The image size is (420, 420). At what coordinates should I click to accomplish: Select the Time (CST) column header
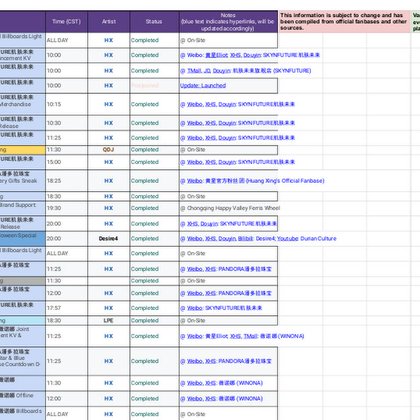click(66, 22)
